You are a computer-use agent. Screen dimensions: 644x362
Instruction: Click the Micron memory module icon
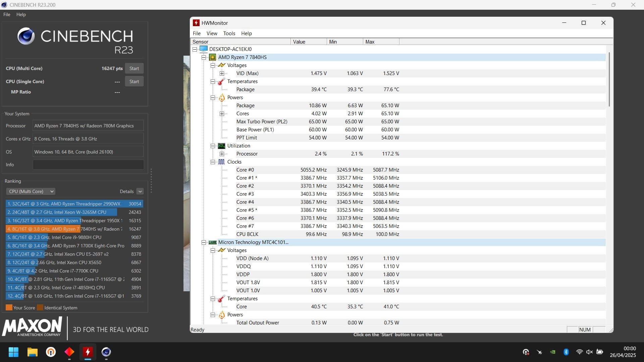(213, 242)
